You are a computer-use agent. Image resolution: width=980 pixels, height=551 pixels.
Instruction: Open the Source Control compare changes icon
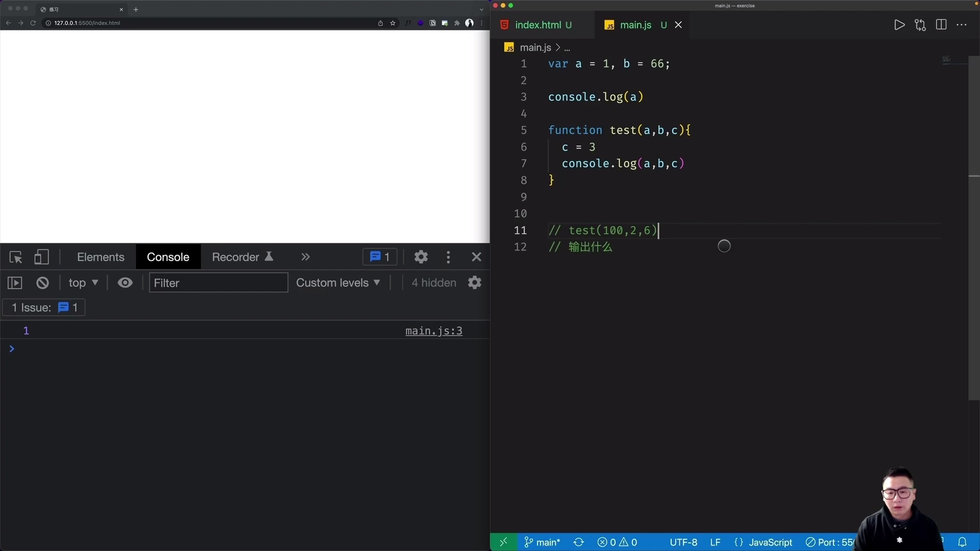coord(920,24)
